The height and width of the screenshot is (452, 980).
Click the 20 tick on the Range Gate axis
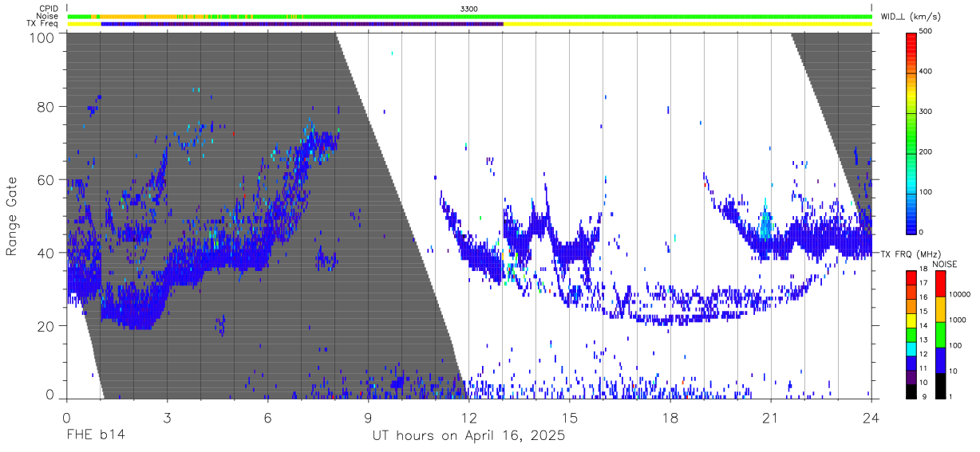45,325
